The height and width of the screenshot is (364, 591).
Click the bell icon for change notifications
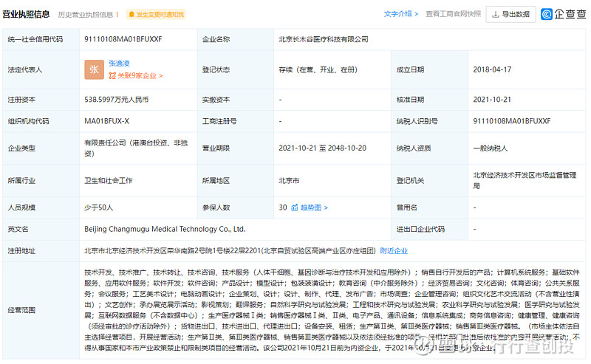click(131, 15)
